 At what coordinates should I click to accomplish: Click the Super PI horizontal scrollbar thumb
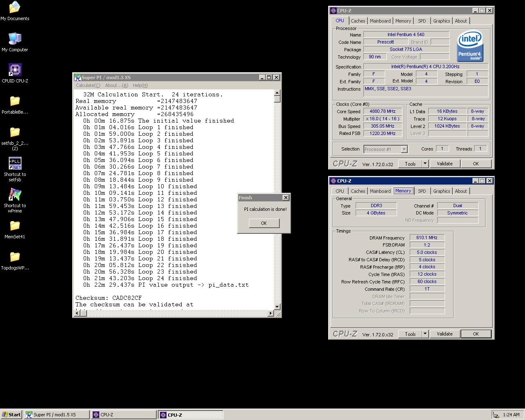(83, 313)
